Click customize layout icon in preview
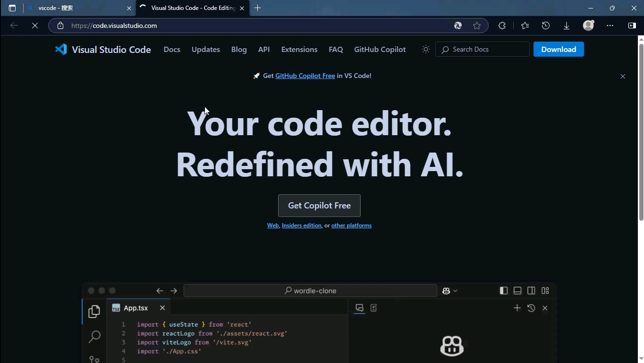Screen dimensions: 644x363 pos(545,291)
